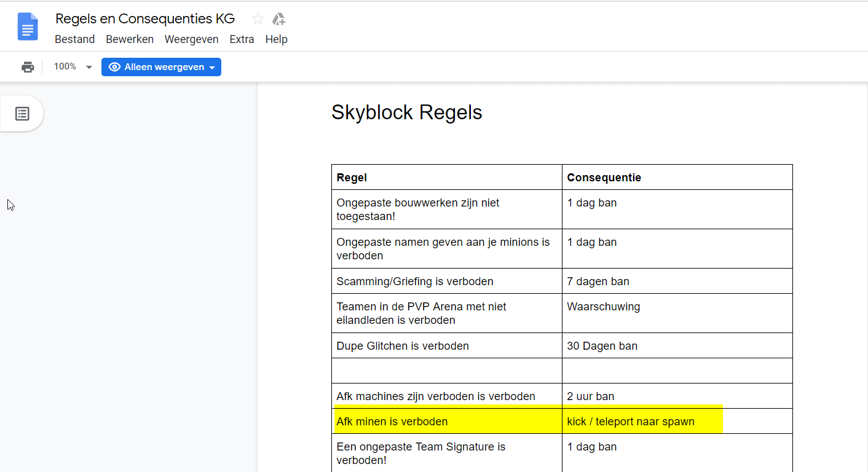Screen dimensions: 868x472
Task: Open the Bestand menu
Action: pyautogui.click(x=74, y=39)
